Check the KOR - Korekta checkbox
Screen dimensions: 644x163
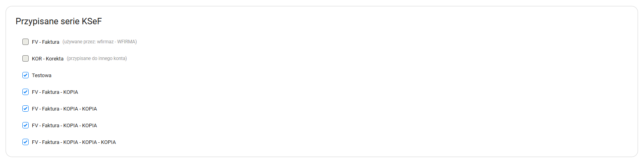(x=26, y=58)
